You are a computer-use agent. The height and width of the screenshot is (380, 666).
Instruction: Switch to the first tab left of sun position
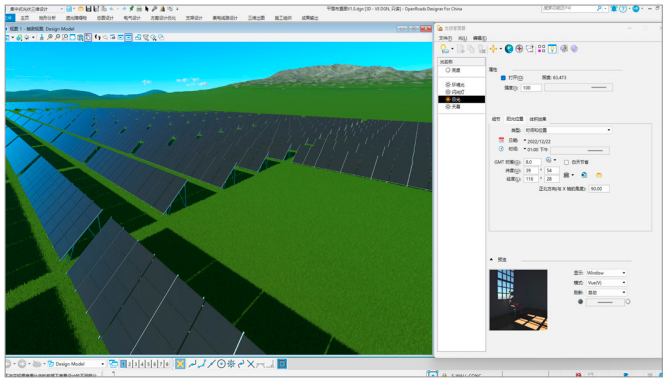pos(496,119)
